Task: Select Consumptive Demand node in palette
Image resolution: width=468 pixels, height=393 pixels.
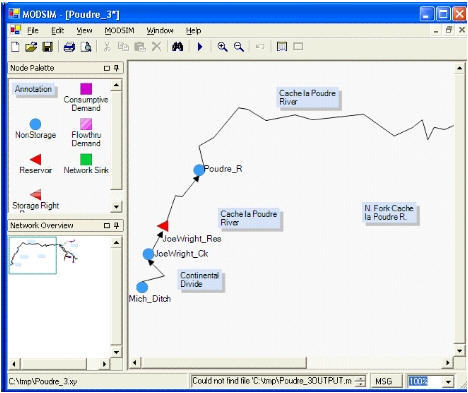Action: (x=86, y=98)
